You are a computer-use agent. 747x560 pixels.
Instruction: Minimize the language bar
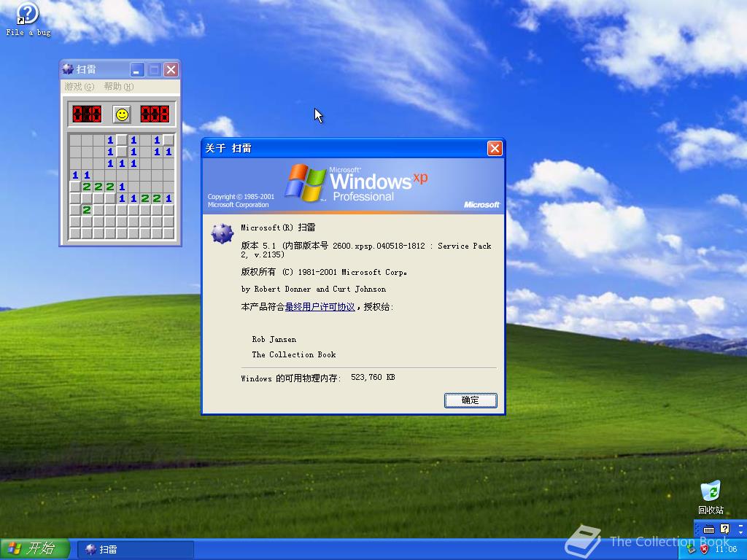(741, 525)
